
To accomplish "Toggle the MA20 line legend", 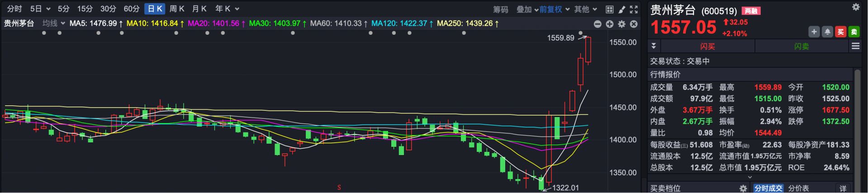I will [x=217, y=23].
